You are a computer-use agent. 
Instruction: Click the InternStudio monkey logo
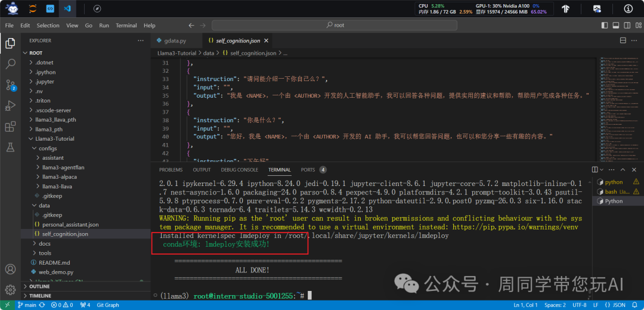pyautogui.click(x=12, y=8)
